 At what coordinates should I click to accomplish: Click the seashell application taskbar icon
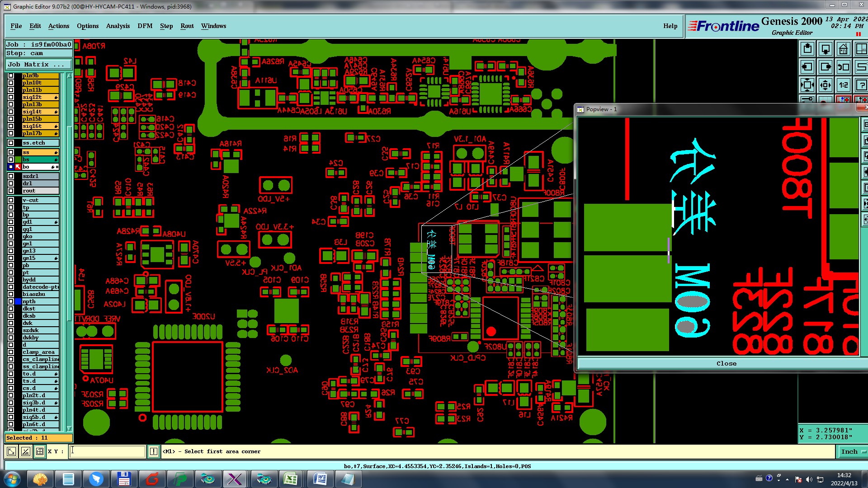click(x=40, y=479)
